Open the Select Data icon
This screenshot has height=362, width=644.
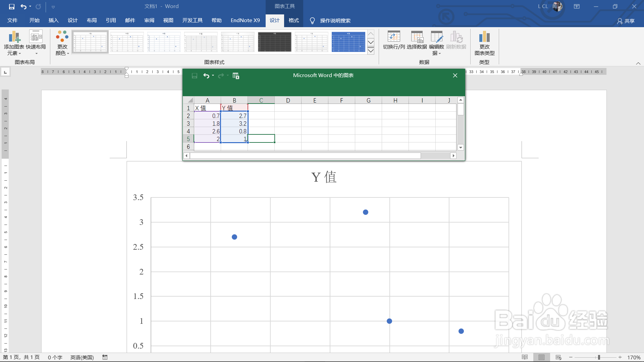click(x=417, y=37)
